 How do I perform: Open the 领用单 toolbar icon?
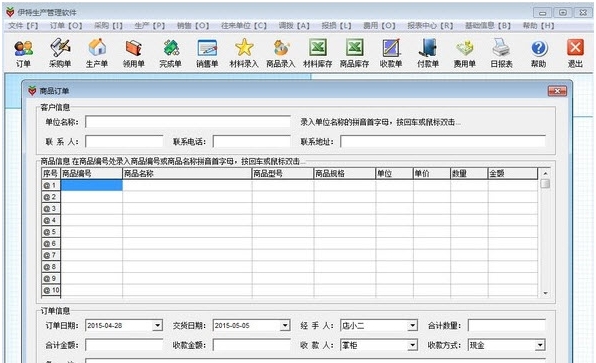pyautogui.click(x=133, y=53)
